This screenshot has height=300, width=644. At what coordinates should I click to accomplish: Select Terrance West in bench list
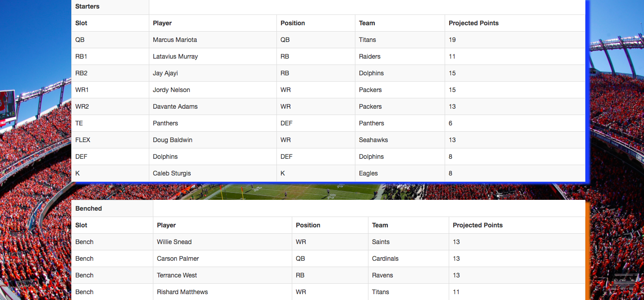click(x=177, y=275)
